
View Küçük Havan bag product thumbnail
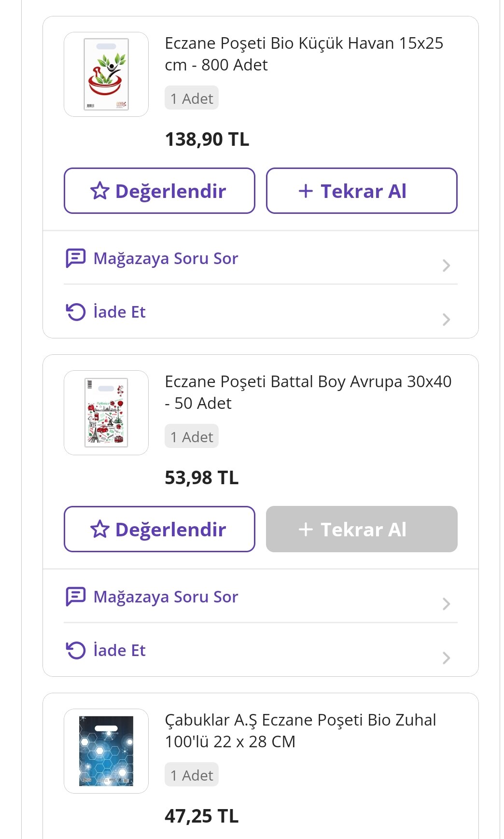[x=106, y=74]
